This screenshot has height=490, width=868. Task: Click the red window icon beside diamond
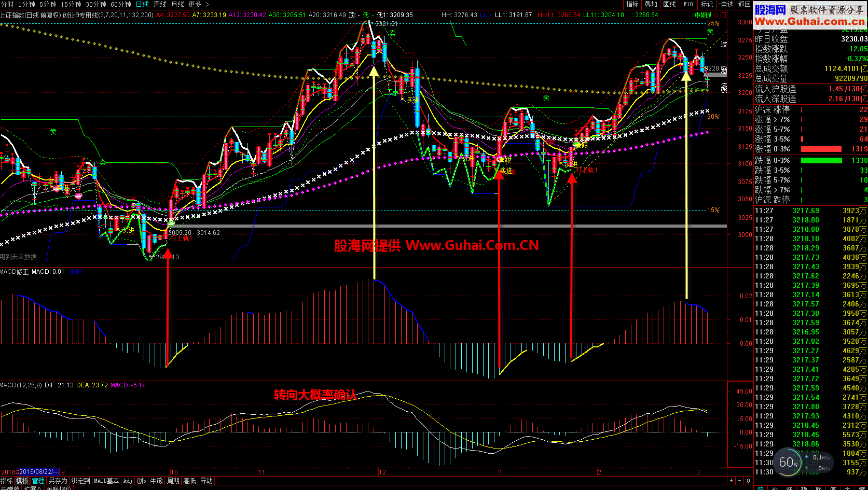coord(723,15)
